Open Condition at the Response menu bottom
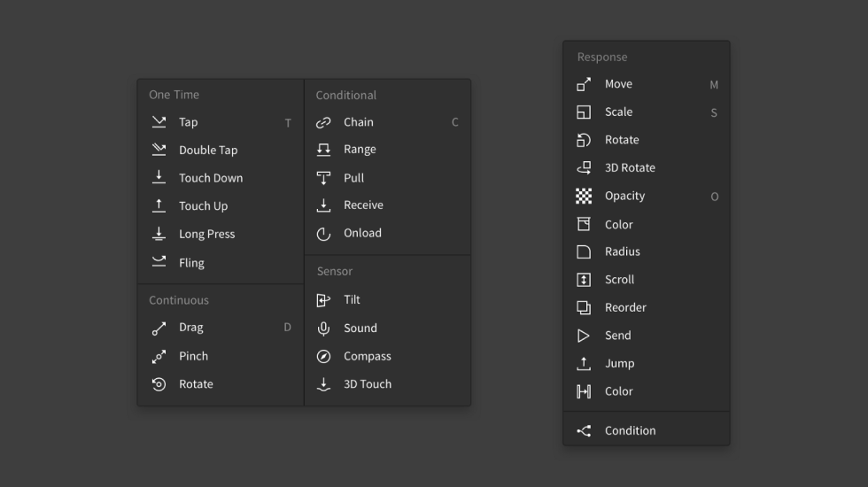The height and width of the screenshot is (487, 868). [646, 430]
